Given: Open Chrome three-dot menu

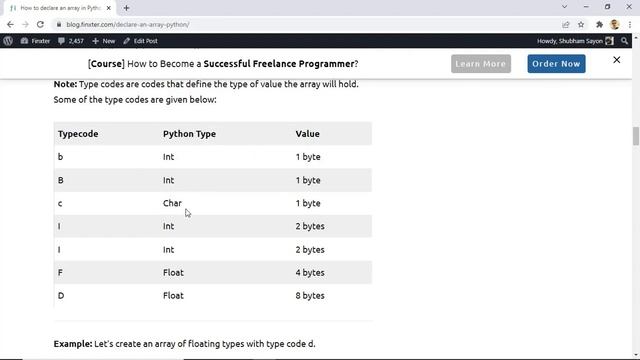Looking at the screenshot, I should click(630, 24).
